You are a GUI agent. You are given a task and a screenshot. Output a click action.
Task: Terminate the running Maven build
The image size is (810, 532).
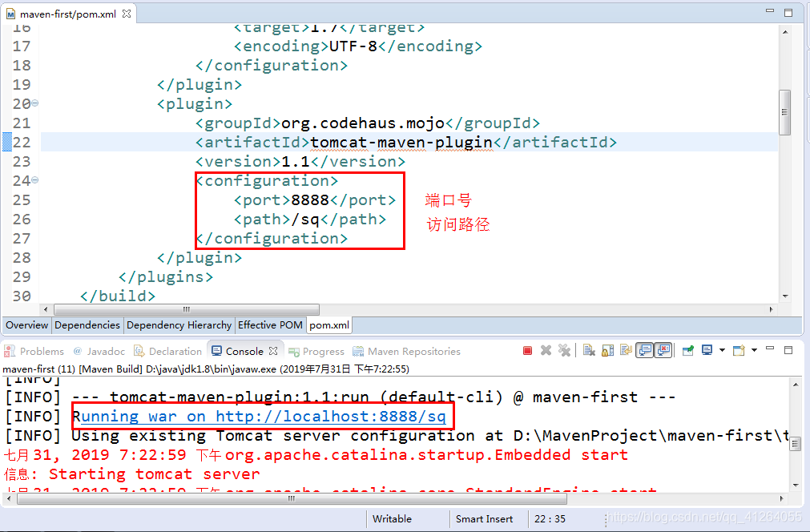pos(527,351)
